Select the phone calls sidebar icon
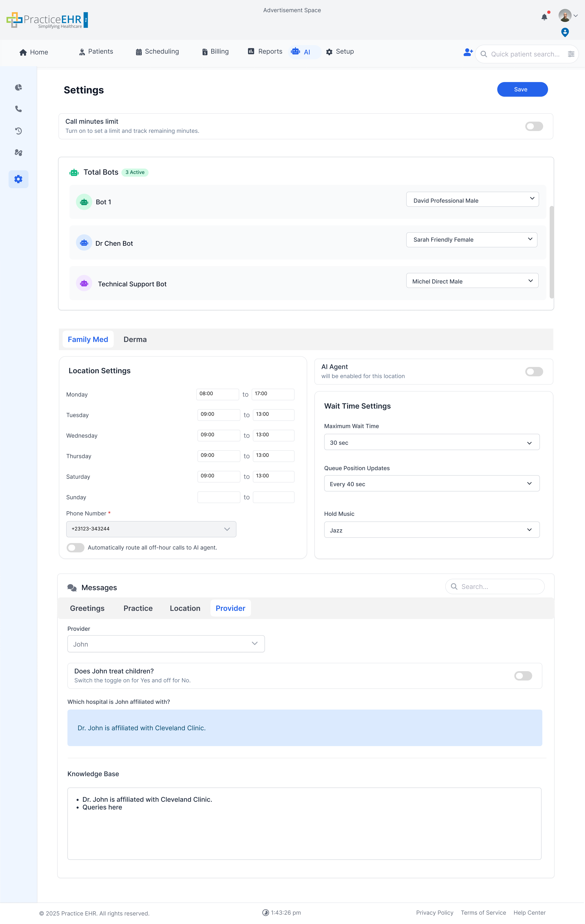This screenshot has width=585, height=924. coord(18,109)
